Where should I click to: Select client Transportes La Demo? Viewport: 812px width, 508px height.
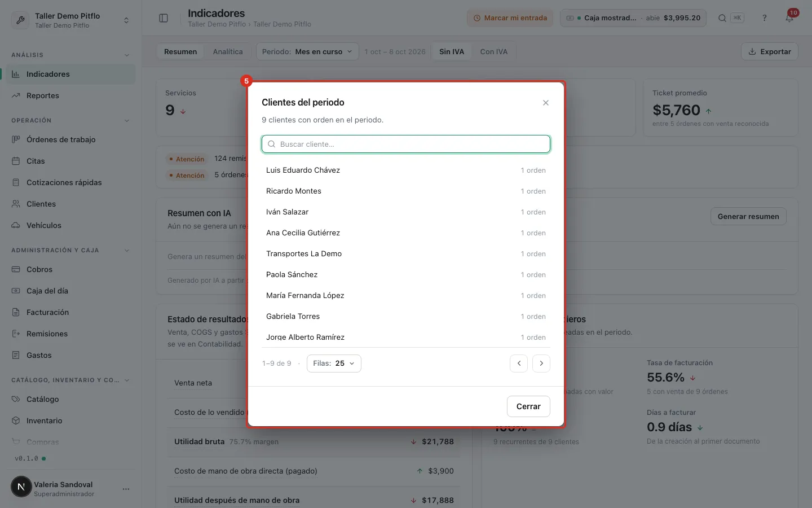406,254
